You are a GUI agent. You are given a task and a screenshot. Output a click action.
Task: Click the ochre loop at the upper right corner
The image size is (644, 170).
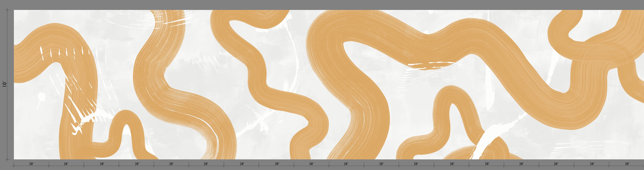pyautogui.click(x=565, y=27)
